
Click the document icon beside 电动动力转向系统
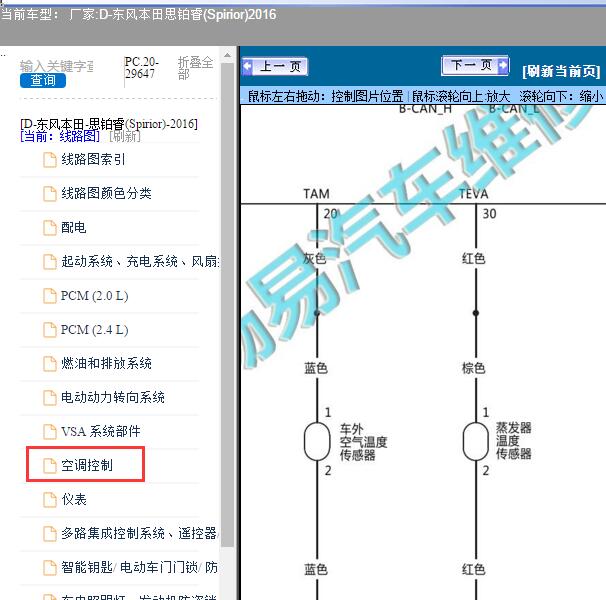[49, 398]
